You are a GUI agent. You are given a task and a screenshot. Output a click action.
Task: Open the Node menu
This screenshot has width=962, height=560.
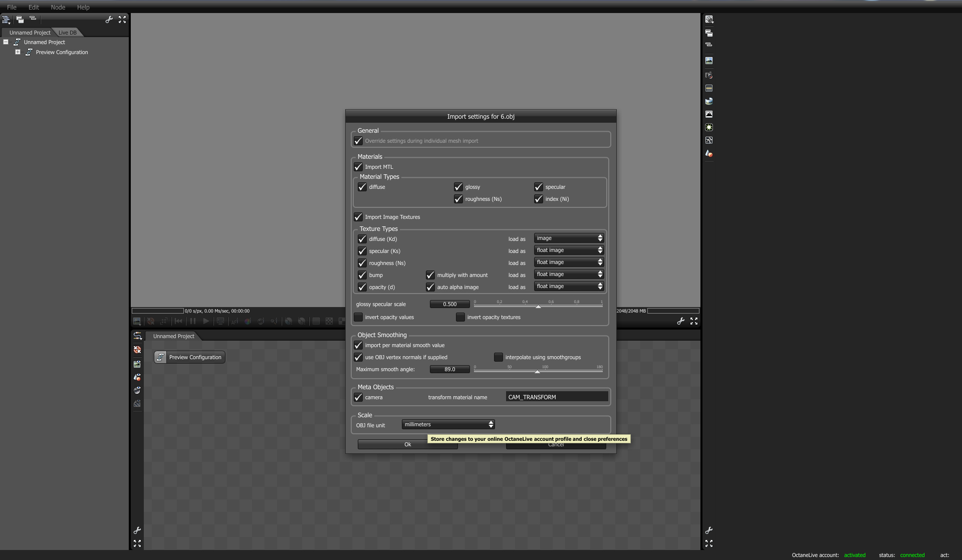58,7
